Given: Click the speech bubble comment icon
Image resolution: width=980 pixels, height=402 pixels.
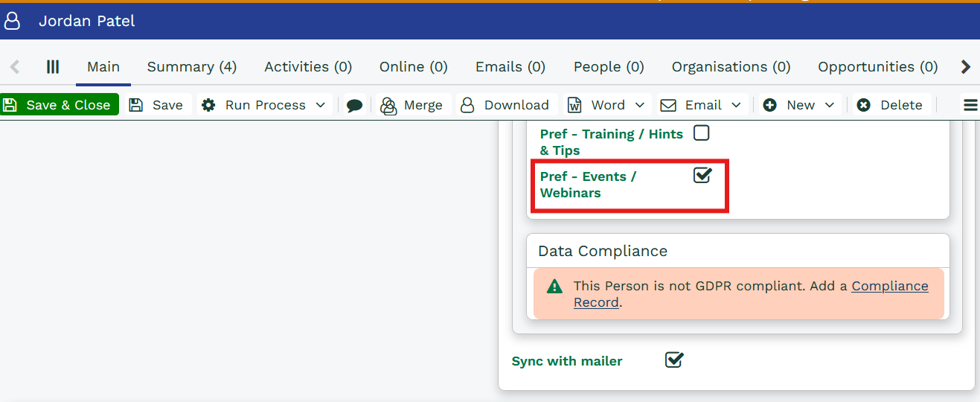Looking at the screenshot, I should (x=355, y=106).
